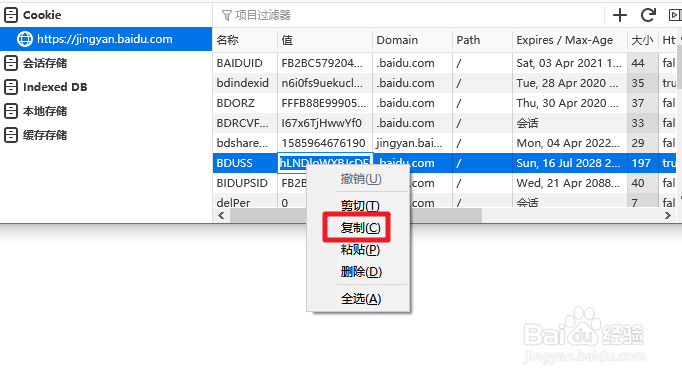
Task: Sort by the 名称 column header
Action: click(245, 40)
